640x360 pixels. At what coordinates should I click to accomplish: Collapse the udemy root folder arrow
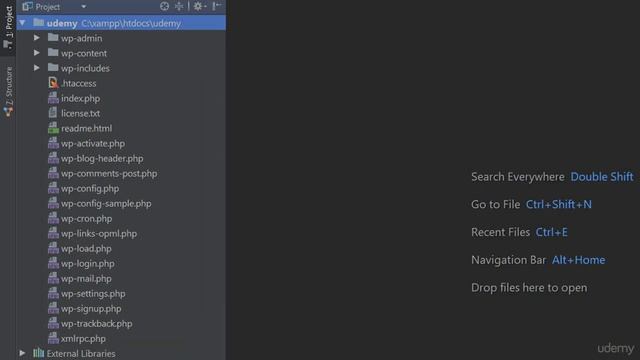[x=22, y=23]
